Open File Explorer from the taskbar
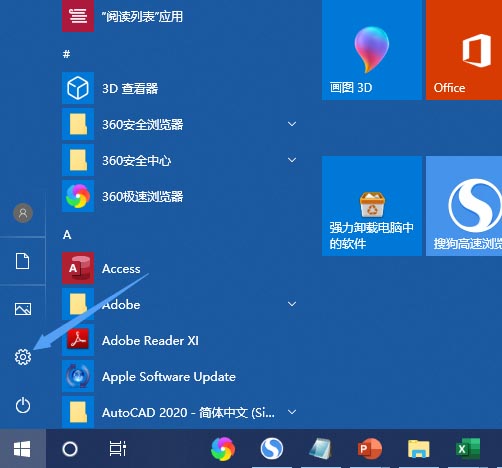 coord(419,449)
